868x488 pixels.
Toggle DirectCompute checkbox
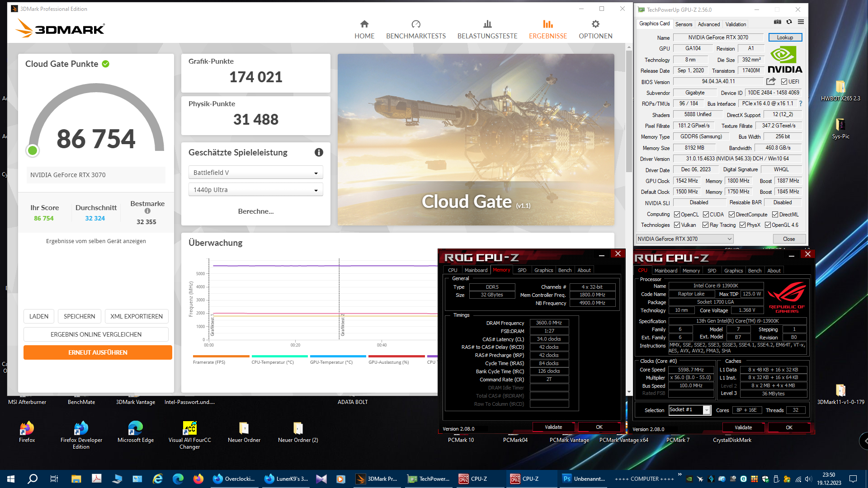[x=731, y=215]
